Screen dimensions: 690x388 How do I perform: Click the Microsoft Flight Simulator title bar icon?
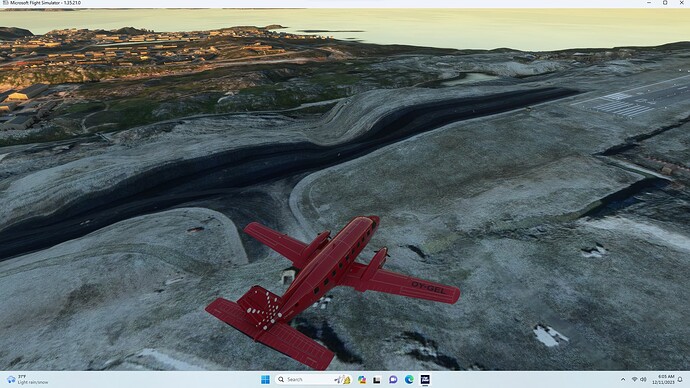[x=5, y=3]
